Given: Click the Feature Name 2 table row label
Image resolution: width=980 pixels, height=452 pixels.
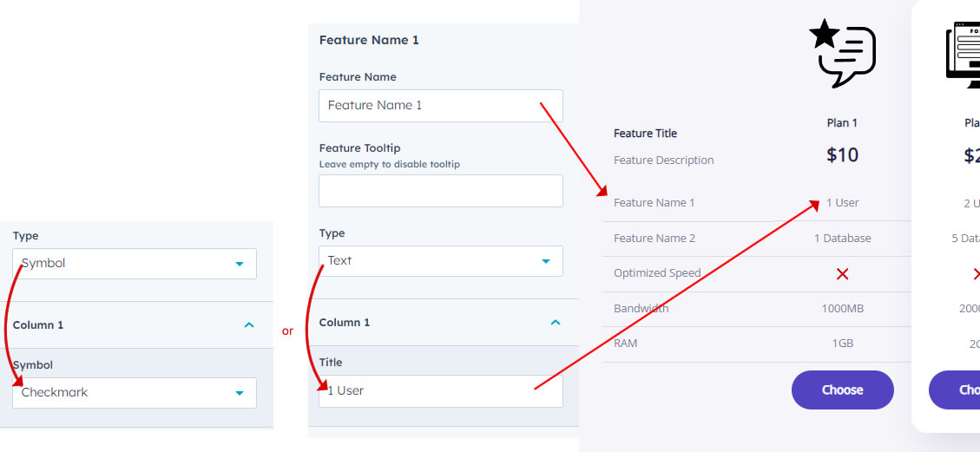Looking at the screenshot, I should pyautogui.click(x=654, y=239).
